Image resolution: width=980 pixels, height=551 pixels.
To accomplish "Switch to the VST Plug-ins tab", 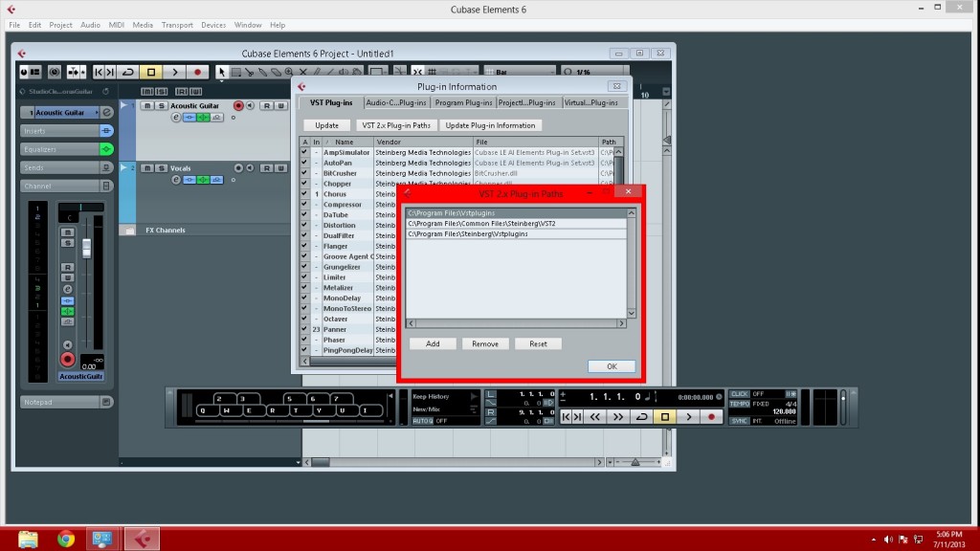I will [331, 102].
